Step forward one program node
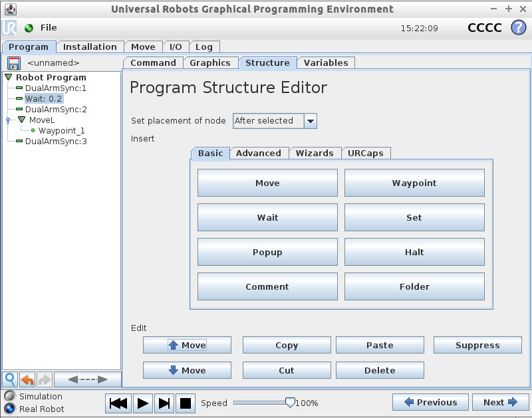 164,403
